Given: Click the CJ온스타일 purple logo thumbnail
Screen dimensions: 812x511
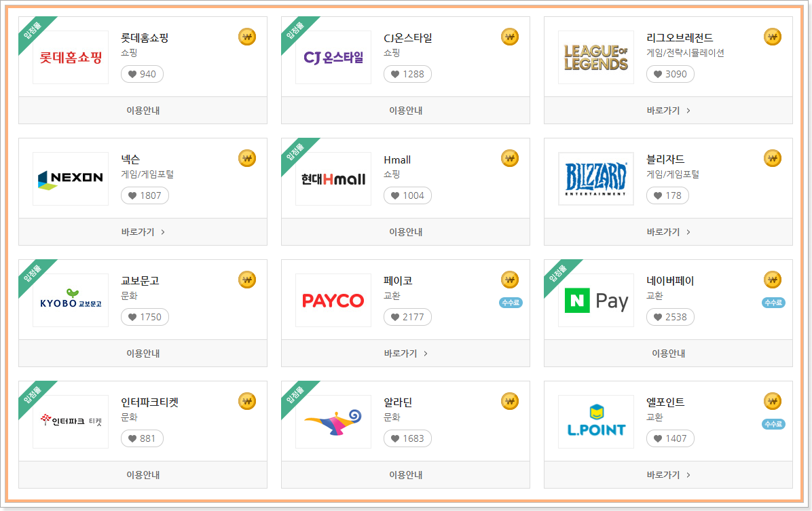Looking at the screenshot, I should 333,58.
